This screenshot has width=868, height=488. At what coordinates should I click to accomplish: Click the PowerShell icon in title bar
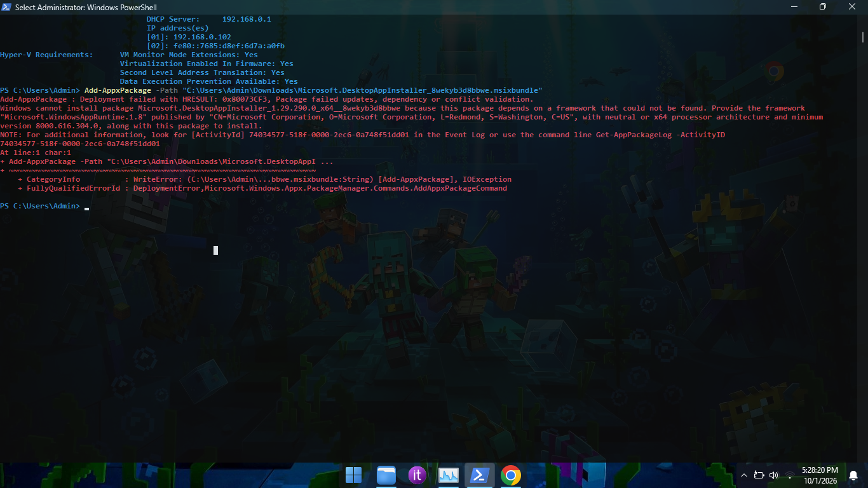tap(8, 7)
